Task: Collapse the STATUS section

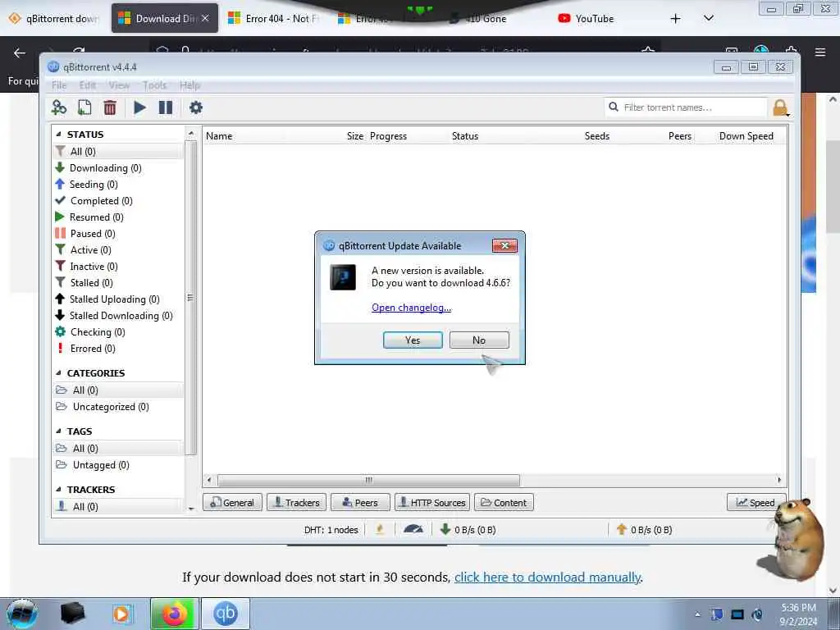Action: click(x=58, y=135)
